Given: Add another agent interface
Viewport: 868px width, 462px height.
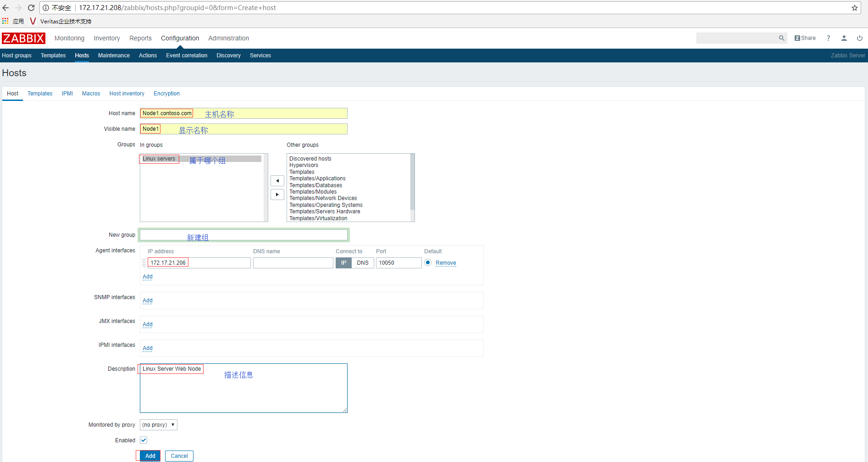Looking at the screenshot, I should tap(147, 277).
